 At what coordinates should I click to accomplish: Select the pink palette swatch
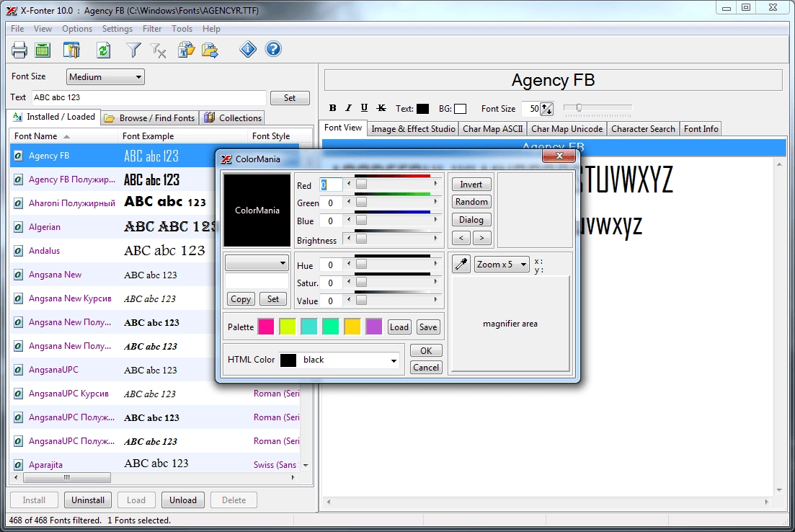point(266,327)
